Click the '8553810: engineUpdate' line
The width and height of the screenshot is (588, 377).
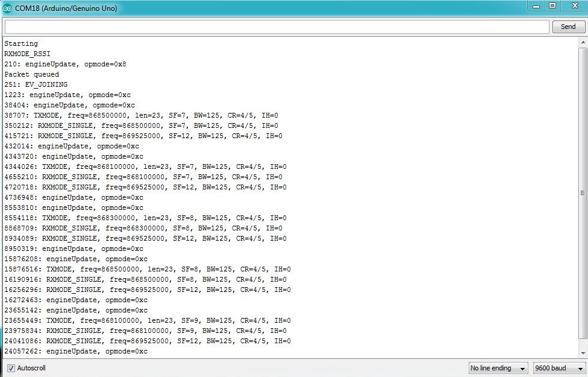tap(74, 208)
